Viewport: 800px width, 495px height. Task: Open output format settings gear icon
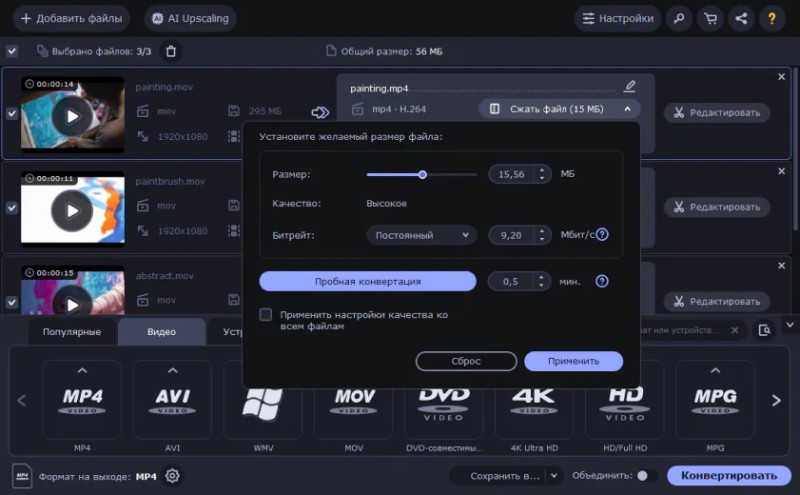[172, 476]
